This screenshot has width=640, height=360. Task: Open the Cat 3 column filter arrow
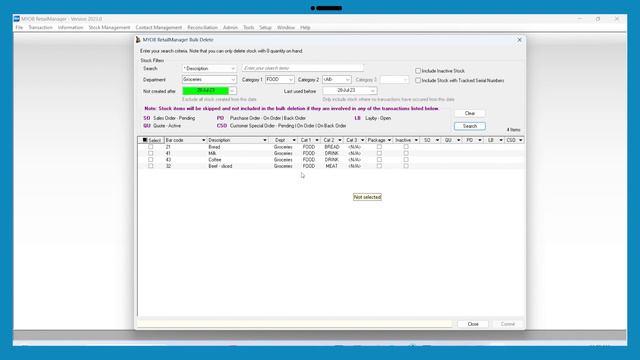[x=362, y=140]
